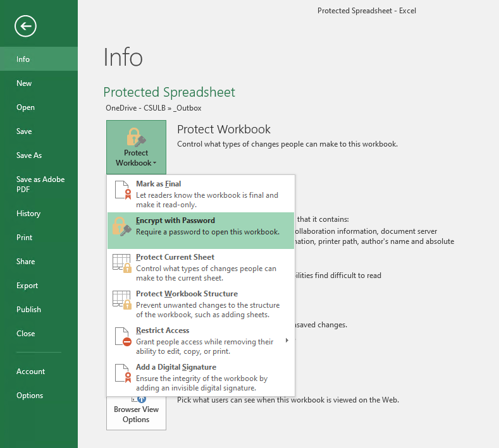Open History from the sidebar
The height and width of the screenshot is (448, 499).
click(x=39, y=214)
